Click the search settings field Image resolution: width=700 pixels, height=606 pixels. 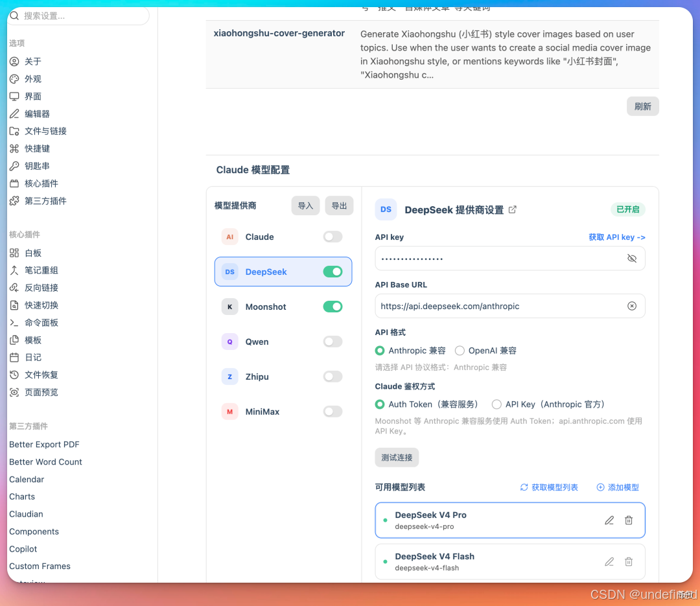78,16
